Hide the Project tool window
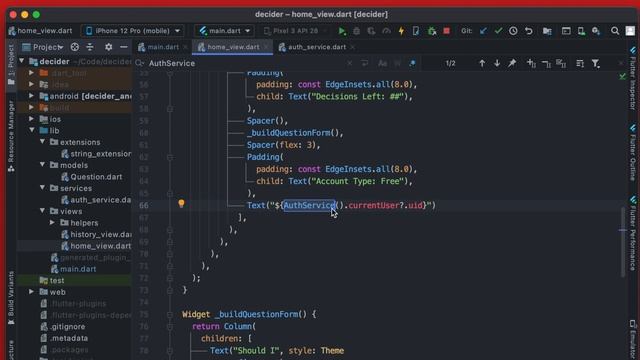The height and width of the screenshot is (360, 640). coord(124,47)
